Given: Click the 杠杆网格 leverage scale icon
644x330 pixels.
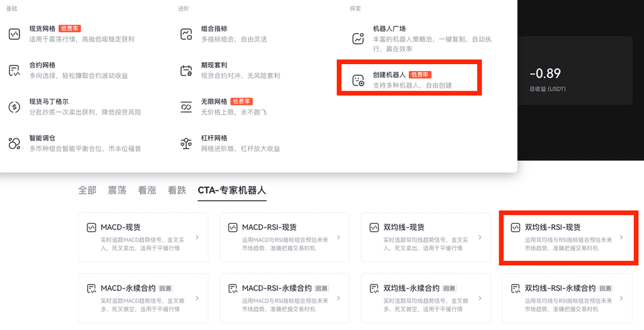Looking at the screenshot, I should [186, 143].
